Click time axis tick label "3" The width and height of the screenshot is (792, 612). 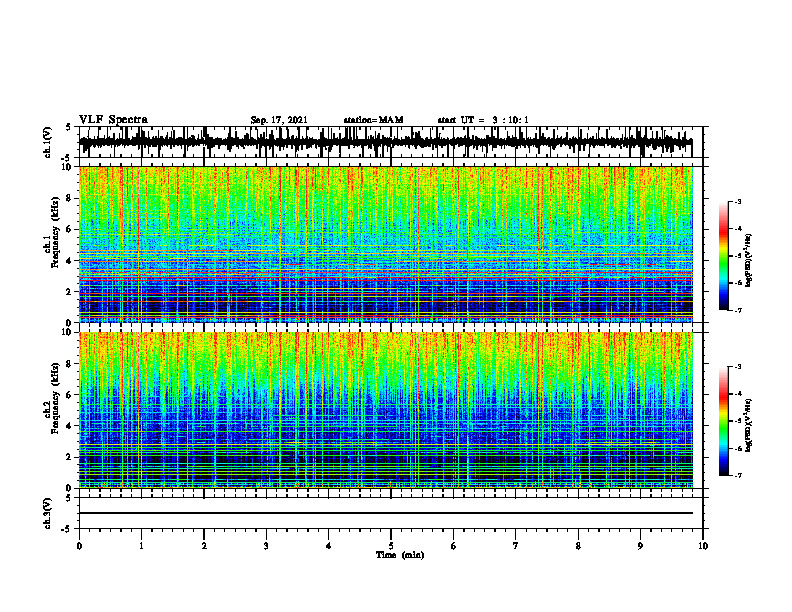266,546
